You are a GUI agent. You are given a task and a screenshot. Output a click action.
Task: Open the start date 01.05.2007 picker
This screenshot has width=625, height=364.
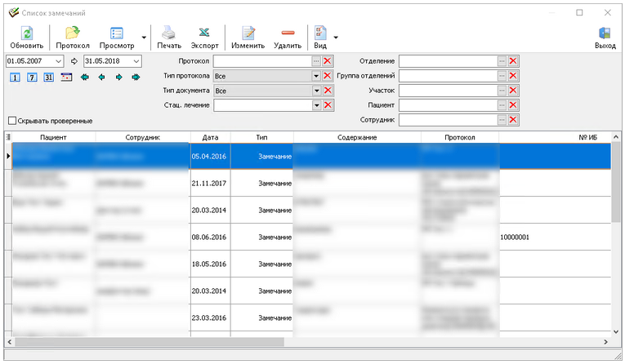[x=59, y=61]
